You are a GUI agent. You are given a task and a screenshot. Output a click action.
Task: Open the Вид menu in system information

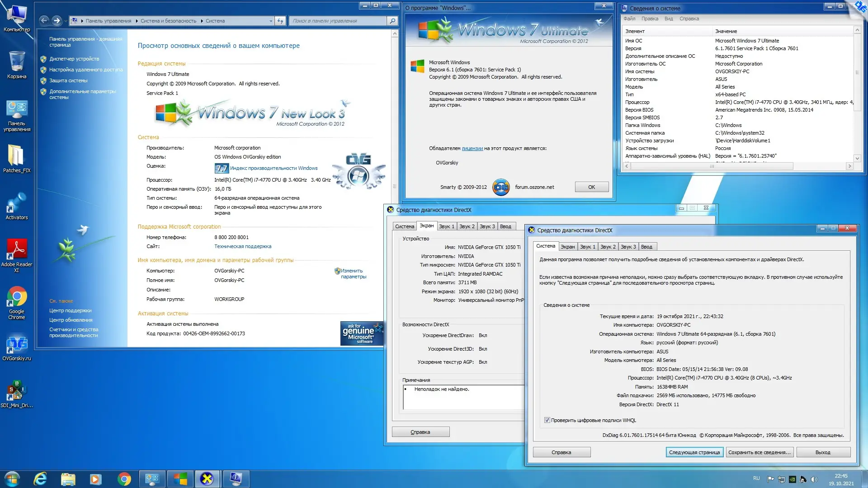tap(669, 19)
